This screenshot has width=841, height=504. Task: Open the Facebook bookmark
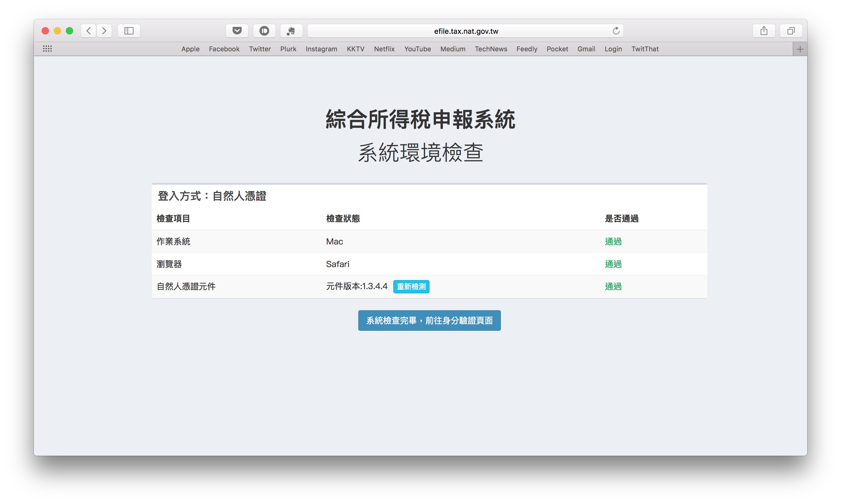[224, 49]
